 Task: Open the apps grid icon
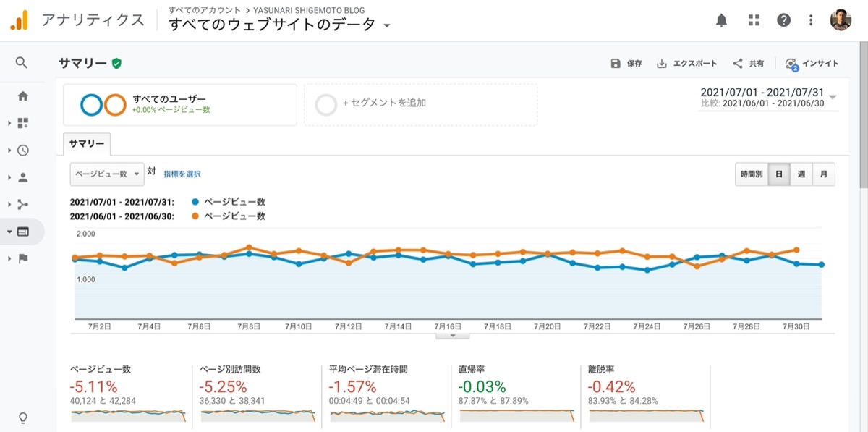click(x=754, y=20)
